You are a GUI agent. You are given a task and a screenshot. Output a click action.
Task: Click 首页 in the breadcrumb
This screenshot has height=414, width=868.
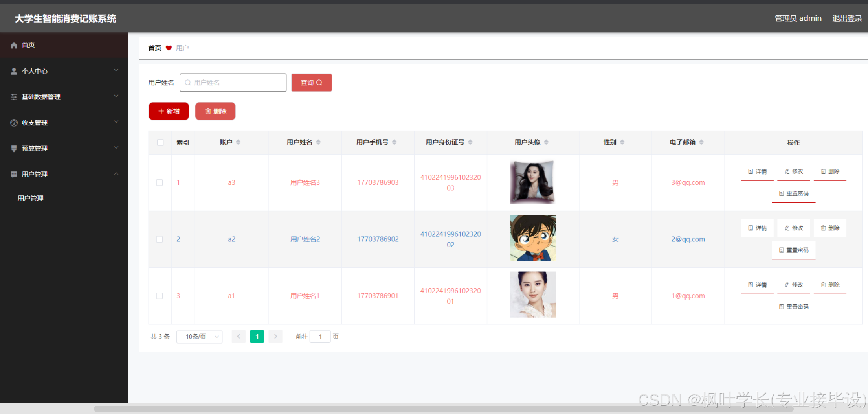pos(155,48)
